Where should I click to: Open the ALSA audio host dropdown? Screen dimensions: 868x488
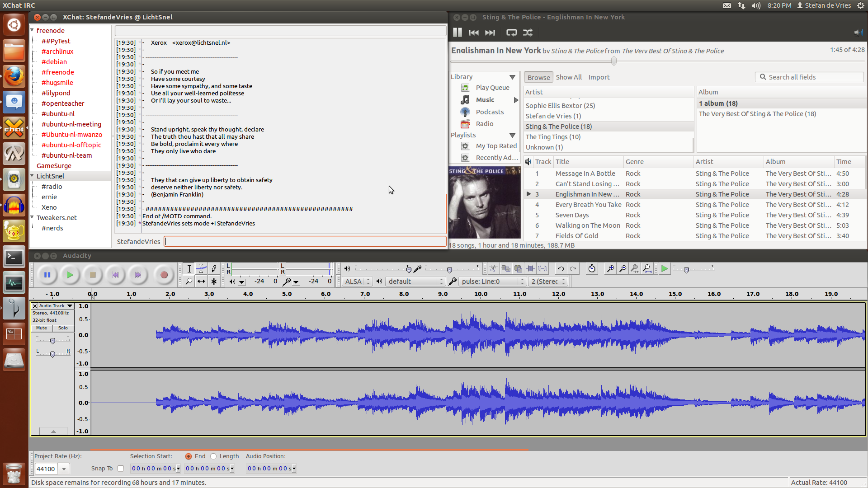pyautogui.click(x=357, y=282)
